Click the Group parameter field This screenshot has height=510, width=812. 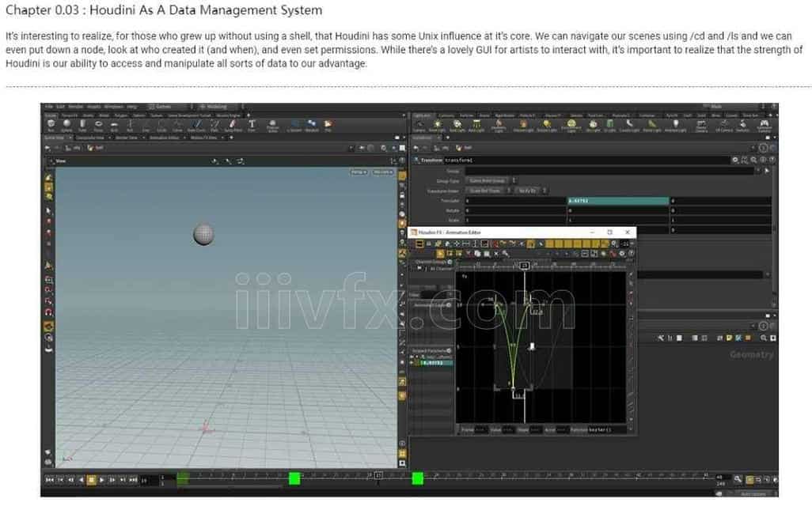pyautogui.click(x=609, y=171)
